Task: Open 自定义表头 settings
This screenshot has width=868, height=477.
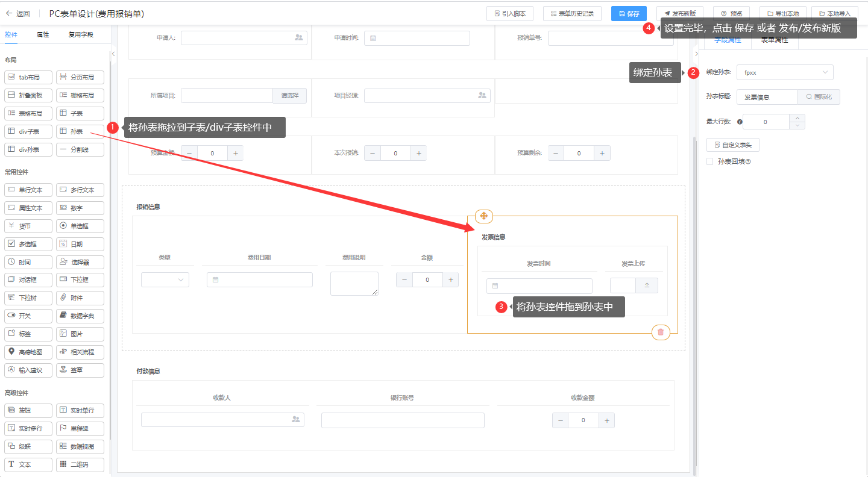Action: [x=732, y=145]
